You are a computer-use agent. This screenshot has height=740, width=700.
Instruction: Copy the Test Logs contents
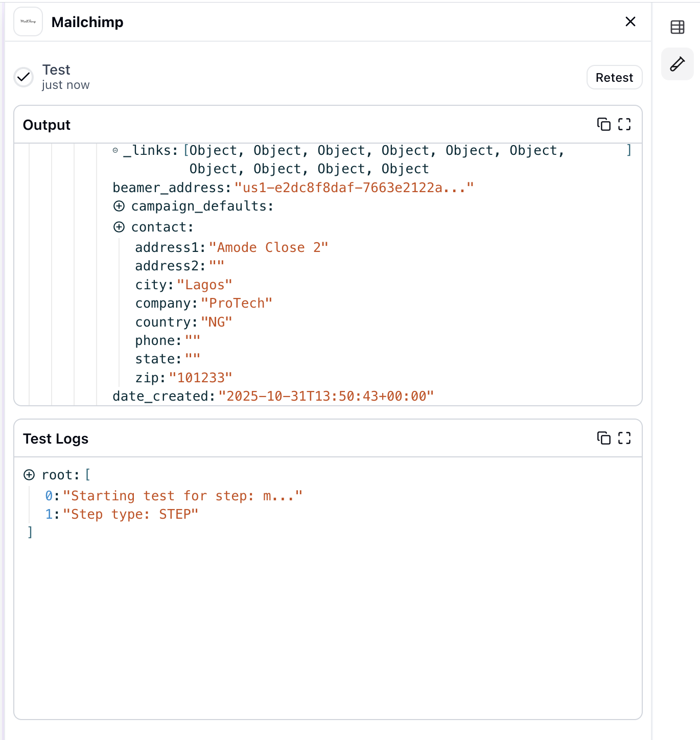tap(603, 438)
